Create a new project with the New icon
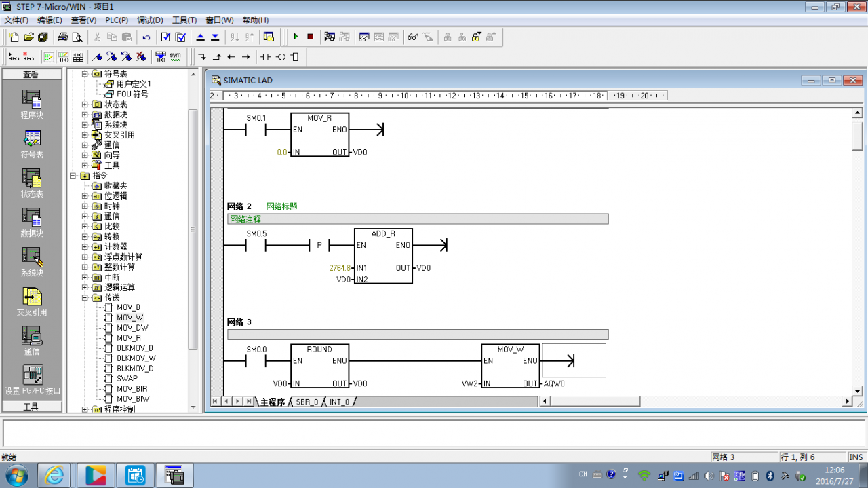The image size is (868, 488). click(14, 37)
